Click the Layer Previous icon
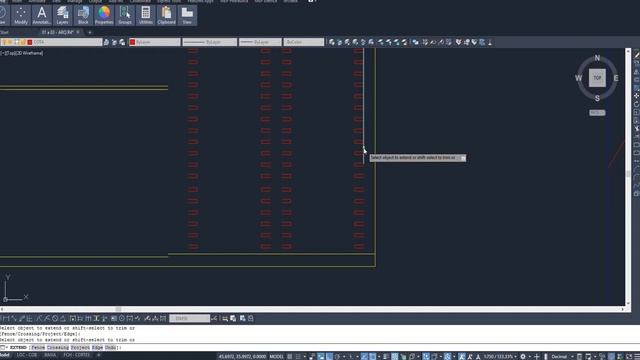640x360 pixels. pos(114,42)
